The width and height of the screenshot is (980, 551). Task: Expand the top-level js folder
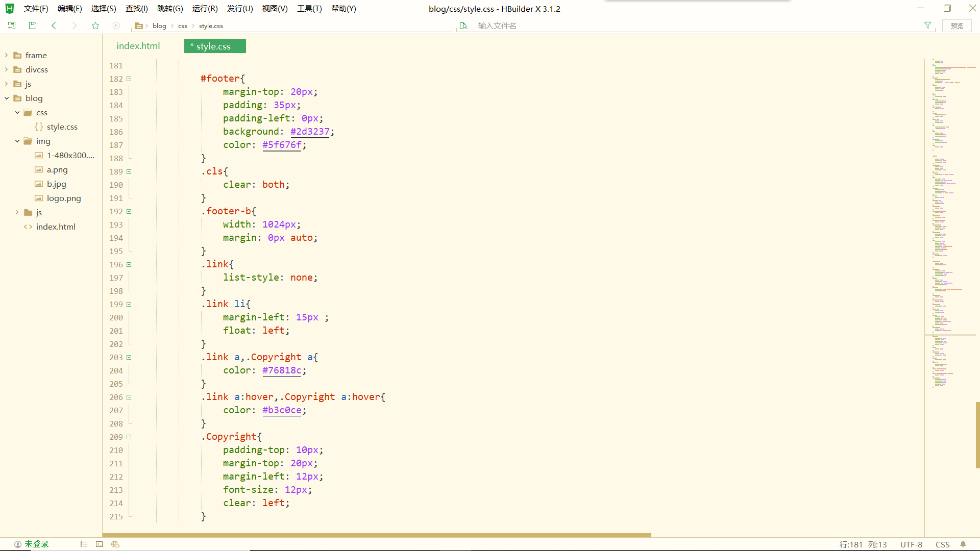click(7, 84)
